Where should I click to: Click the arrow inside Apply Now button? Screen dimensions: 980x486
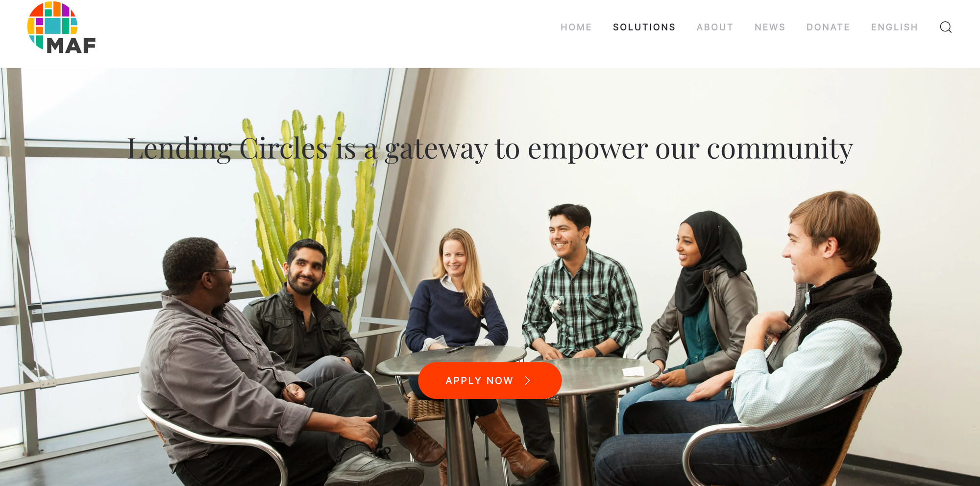click(528, 381)
